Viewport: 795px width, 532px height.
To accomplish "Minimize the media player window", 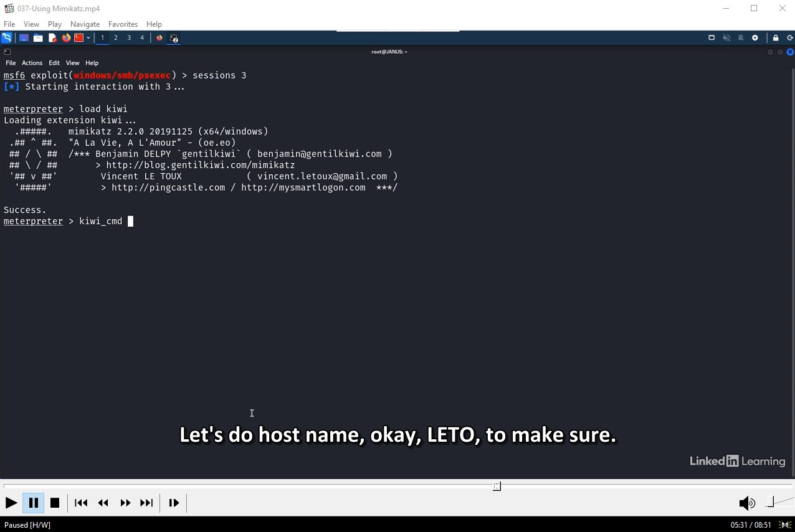I will pos(726,9).
